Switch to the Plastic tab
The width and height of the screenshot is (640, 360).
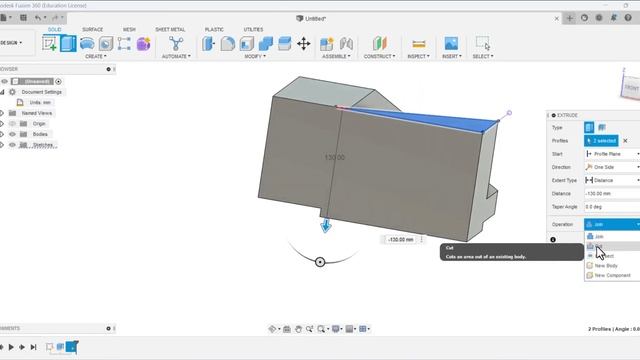pos(214,29)
